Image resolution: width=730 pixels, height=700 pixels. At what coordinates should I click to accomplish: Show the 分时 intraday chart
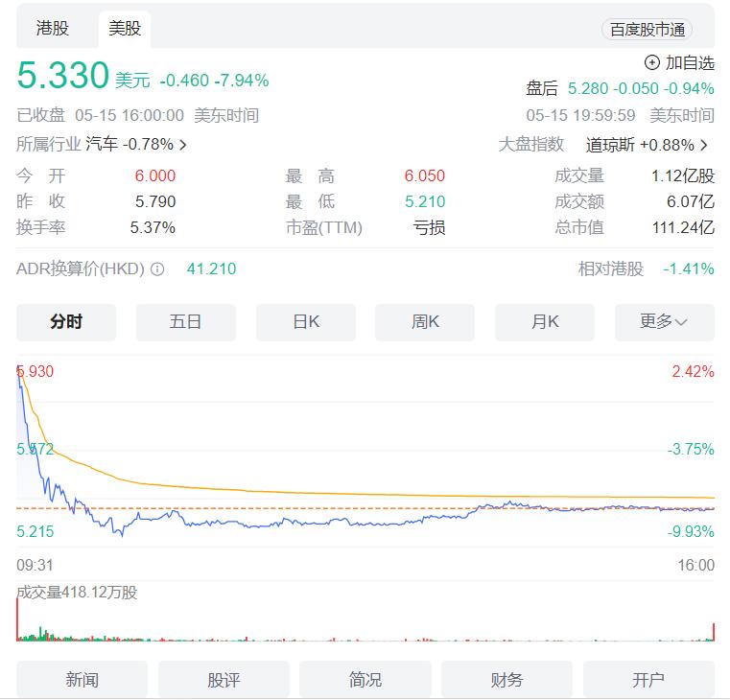pos(66,322)
